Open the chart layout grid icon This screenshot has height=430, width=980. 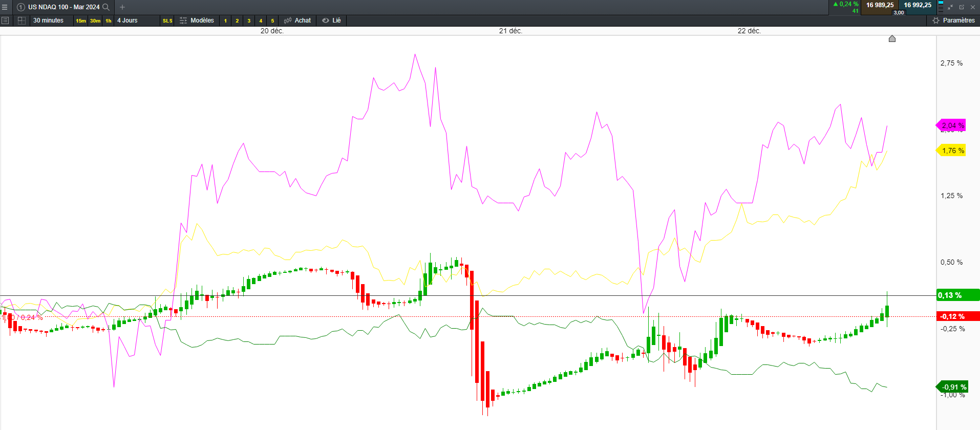tap(22, 20)
